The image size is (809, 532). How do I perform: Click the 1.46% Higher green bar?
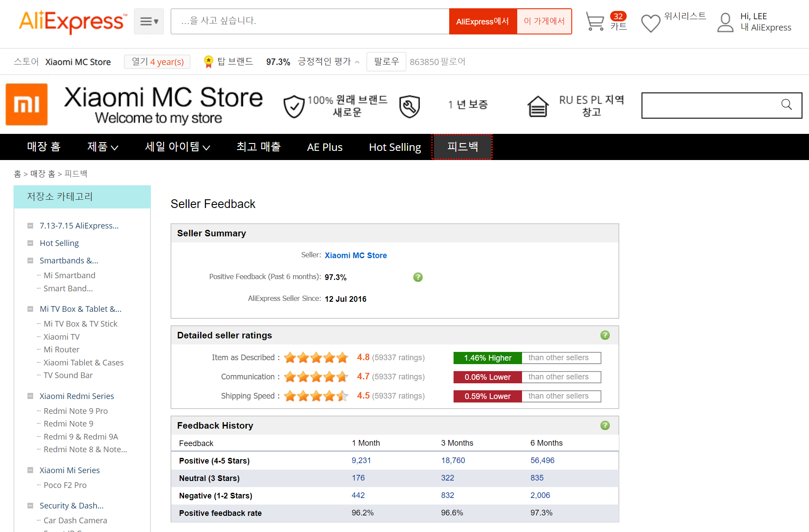pyautogui.click(x=488, y=358)
